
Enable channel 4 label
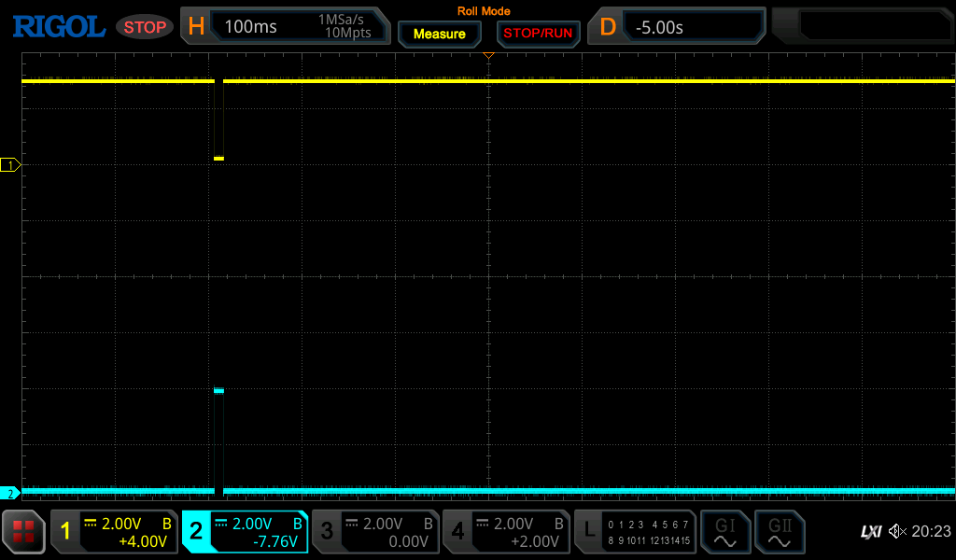[457, 531]
